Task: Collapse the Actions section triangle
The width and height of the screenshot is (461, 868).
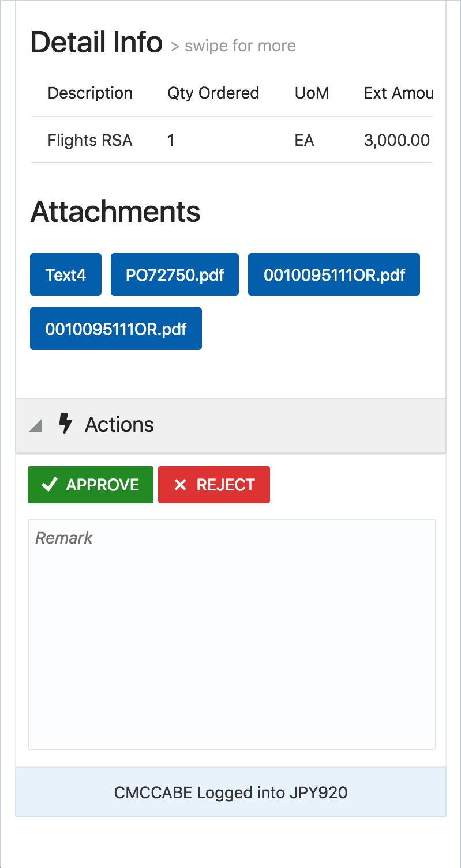Action: (x=36, y=425)
